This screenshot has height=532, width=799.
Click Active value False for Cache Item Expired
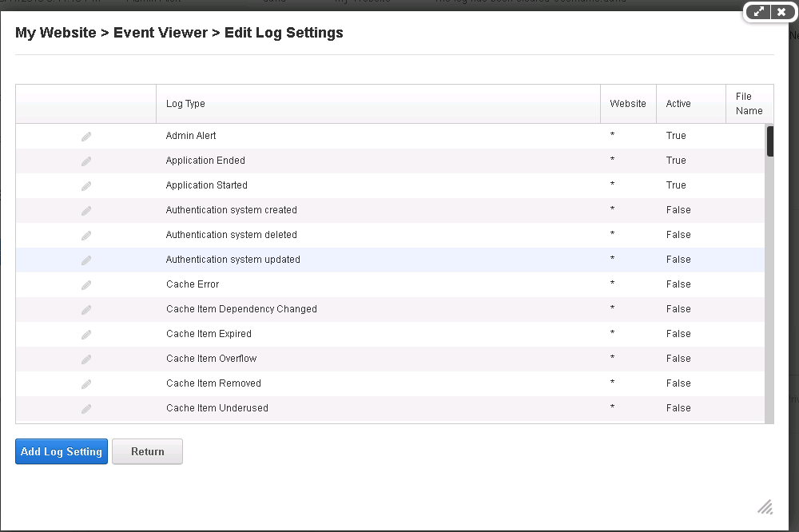tap(678, 334)
